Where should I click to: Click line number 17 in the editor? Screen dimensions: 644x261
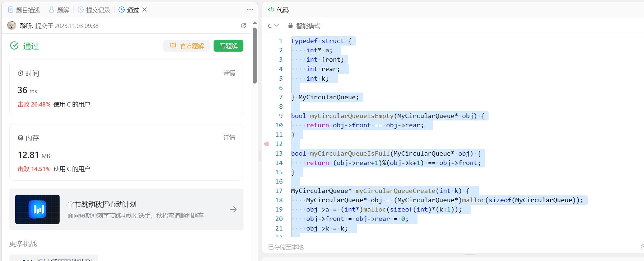(x=279, y=191)
